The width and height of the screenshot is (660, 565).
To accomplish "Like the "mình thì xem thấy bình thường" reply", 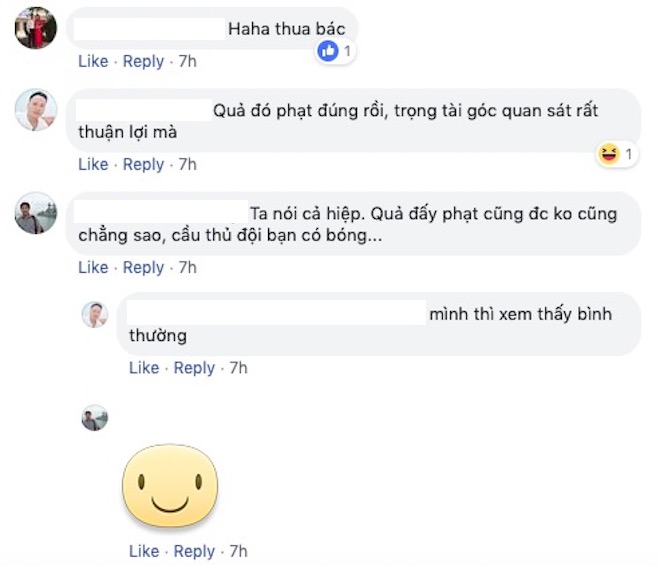I will 144,368.
